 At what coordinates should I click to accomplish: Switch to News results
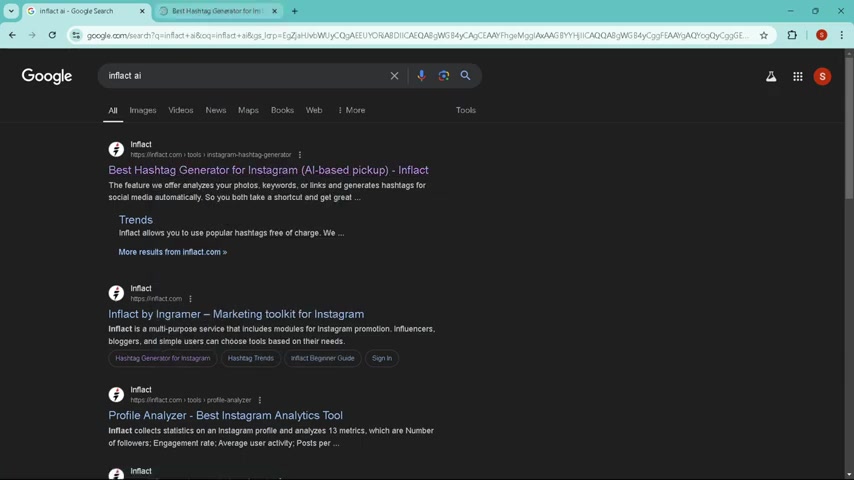[216, 110]
